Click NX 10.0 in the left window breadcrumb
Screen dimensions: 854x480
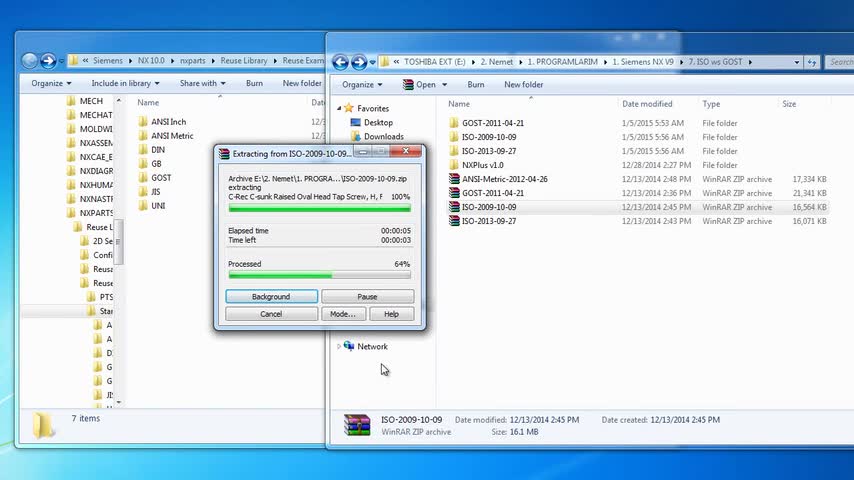coord(151,60)
